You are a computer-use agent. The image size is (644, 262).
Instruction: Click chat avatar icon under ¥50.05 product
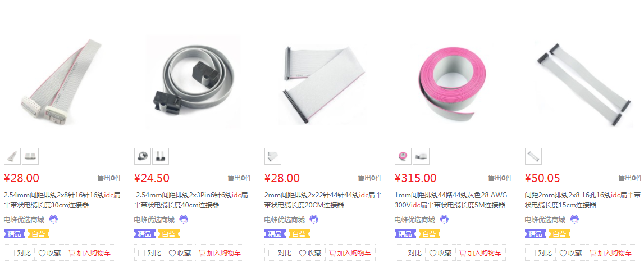coord(574,219)
